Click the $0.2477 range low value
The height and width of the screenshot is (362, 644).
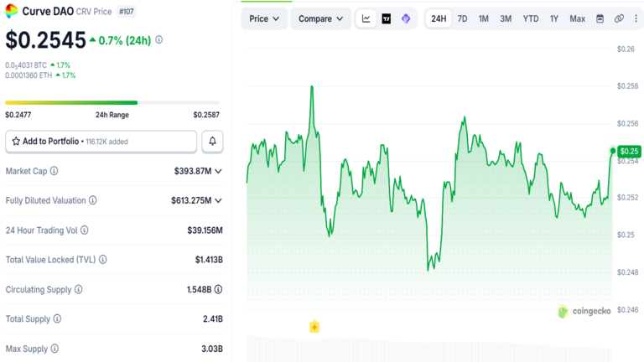point(18,115)
